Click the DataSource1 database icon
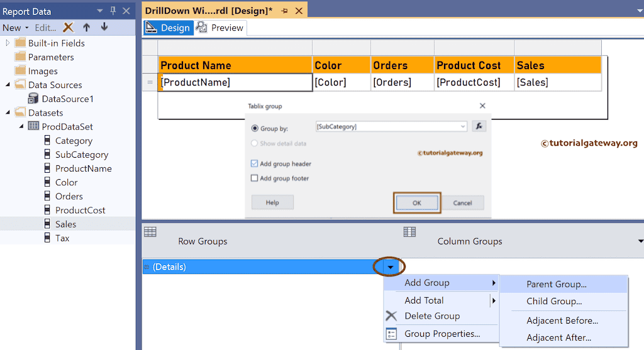The height and width of the screenshot is (350, 644). tap(33, 99)
